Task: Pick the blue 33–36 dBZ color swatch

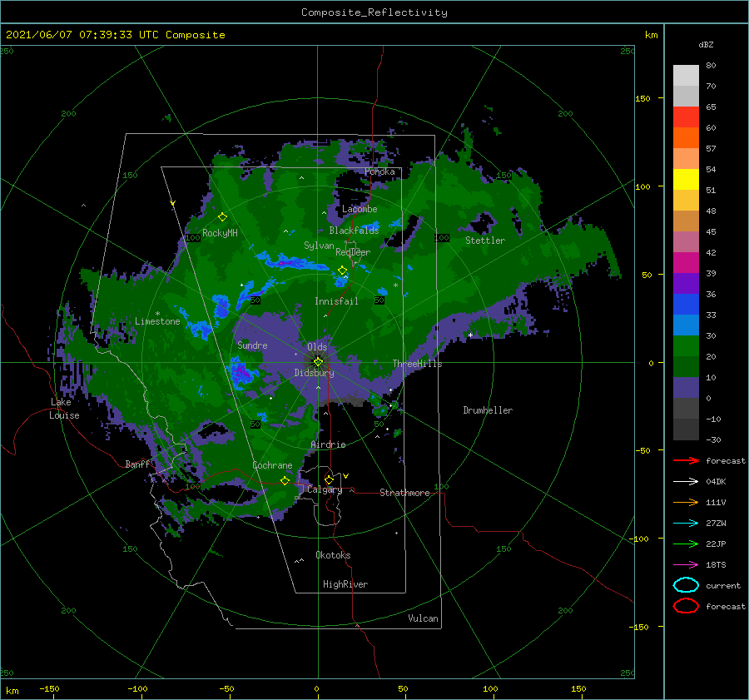Action: (x=686, y=305)
